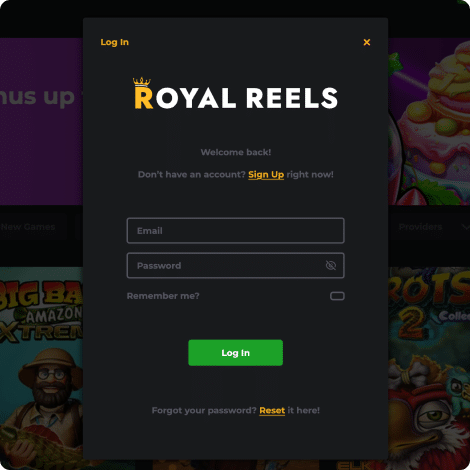Toggle password visibility eye icon
Image resolution: width=470 pixels, height=470 pixels.
pyautogui.click(x=331, y=265)
